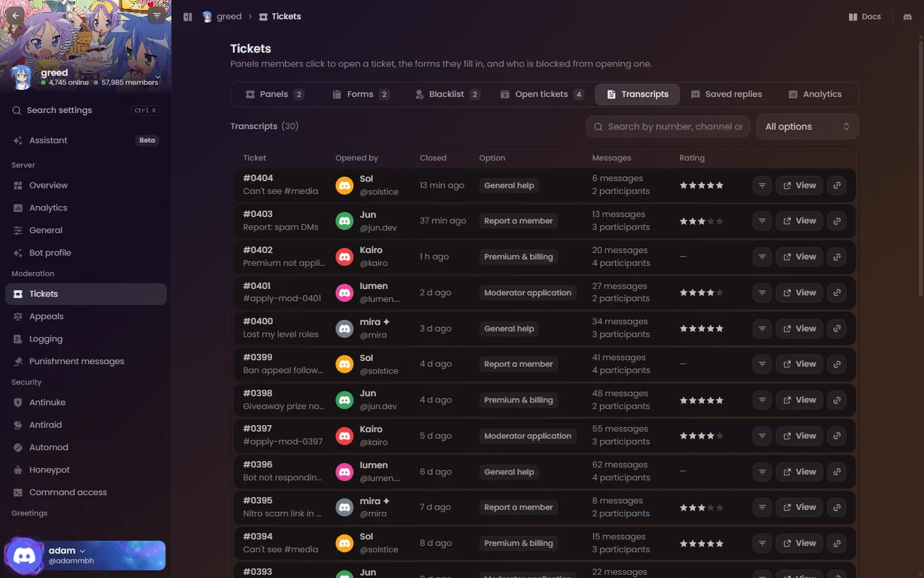Click the filter icon on ticket #0403's row
Image resolution: width=924 pixels, height=578 pixels.
[x=762, y=221]
